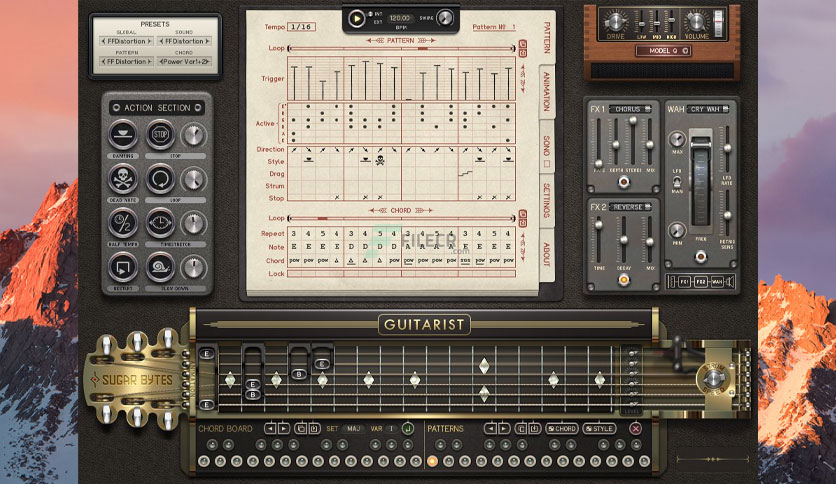Open the Tempo 1/16 value selector
The height and width of the screenshot is (484, 836).
tap(301, 27)
